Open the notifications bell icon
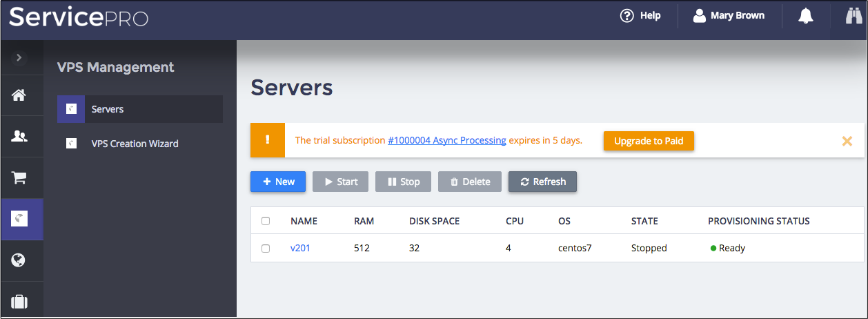 tap(805, 16)
